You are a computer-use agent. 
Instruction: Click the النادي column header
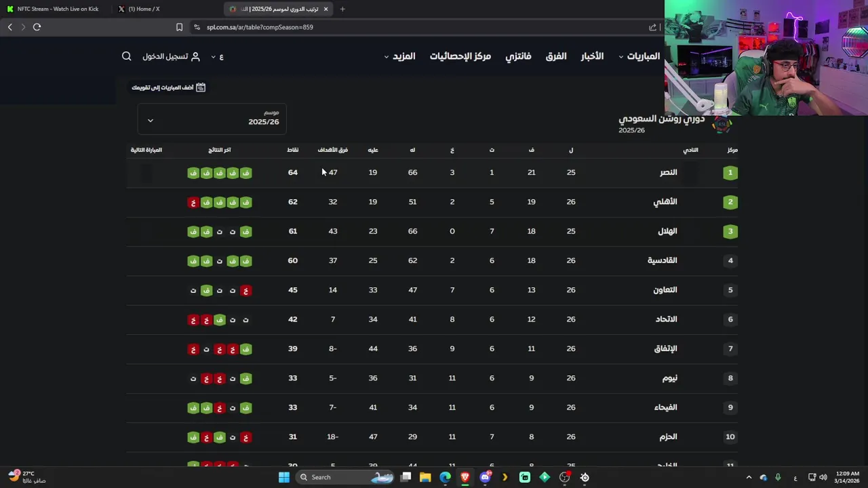[690, 150]
